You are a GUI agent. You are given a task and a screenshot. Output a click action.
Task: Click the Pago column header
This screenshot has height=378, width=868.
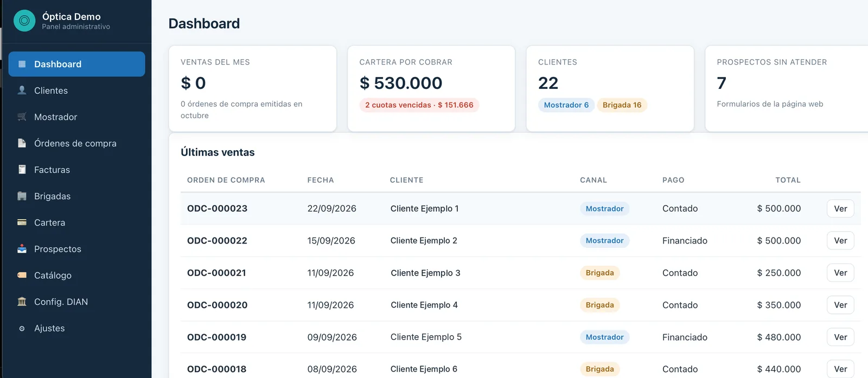[x=673, y=180]
